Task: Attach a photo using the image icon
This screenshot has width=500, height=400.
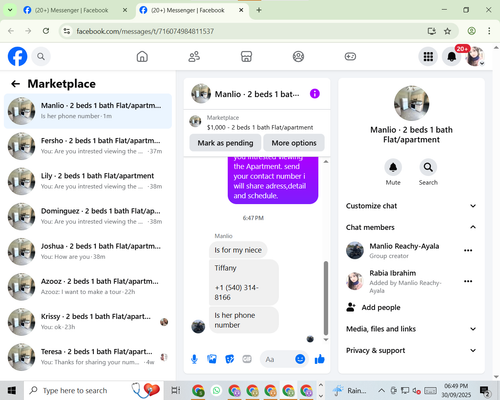Action: (212, 359)
